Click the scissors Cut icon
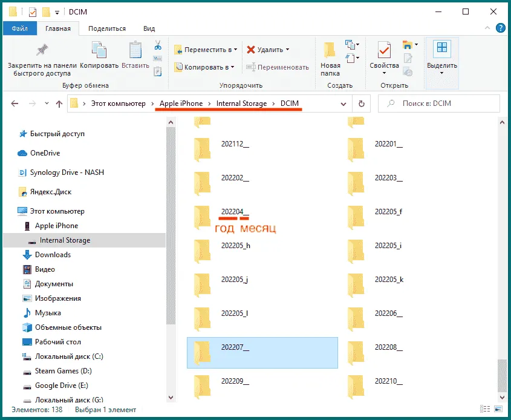This screenshot has width=511, height=420. (158, 46)
